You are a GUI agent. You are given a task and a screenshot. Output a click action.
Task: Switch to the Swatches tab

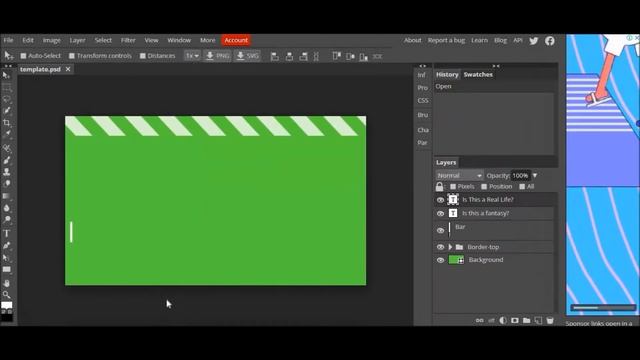click(x=478, y=74)
